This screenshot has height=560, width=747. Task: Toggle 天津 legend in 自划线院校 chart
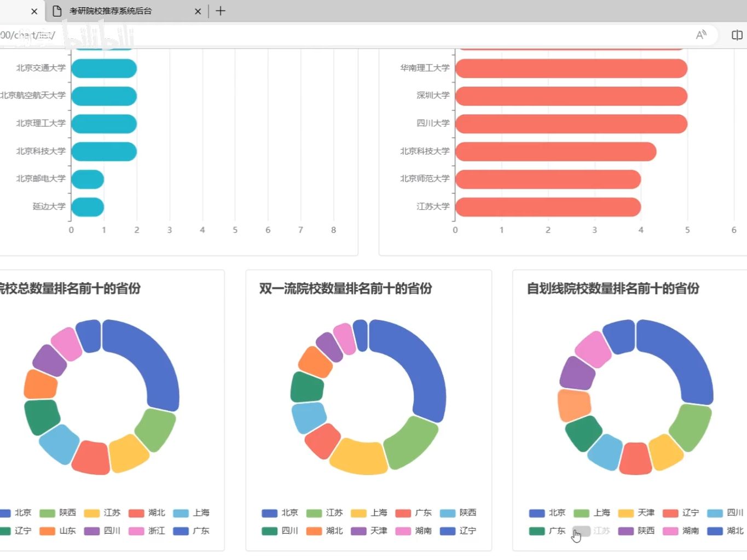click(636, 513)
